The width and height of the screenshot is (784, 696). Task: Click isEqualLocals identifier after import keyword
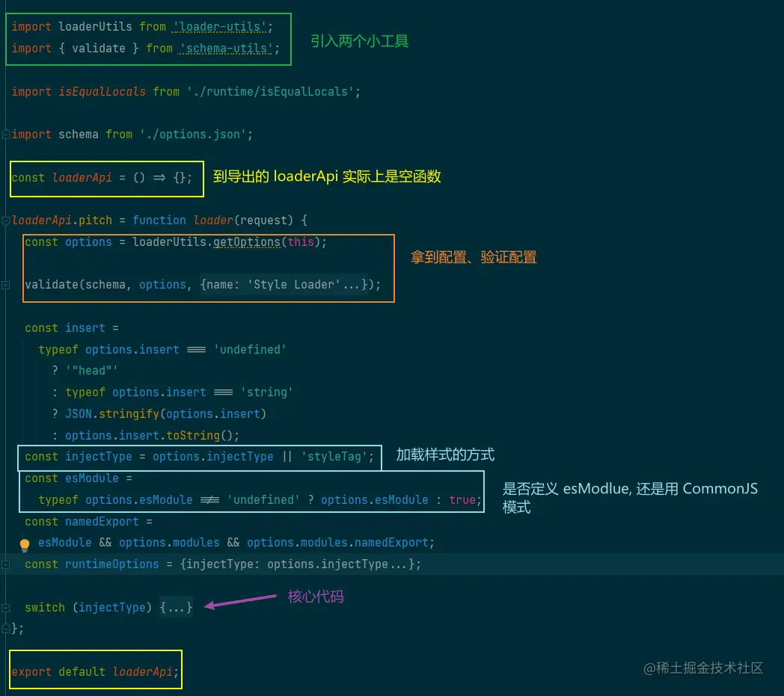pos(102,91)
